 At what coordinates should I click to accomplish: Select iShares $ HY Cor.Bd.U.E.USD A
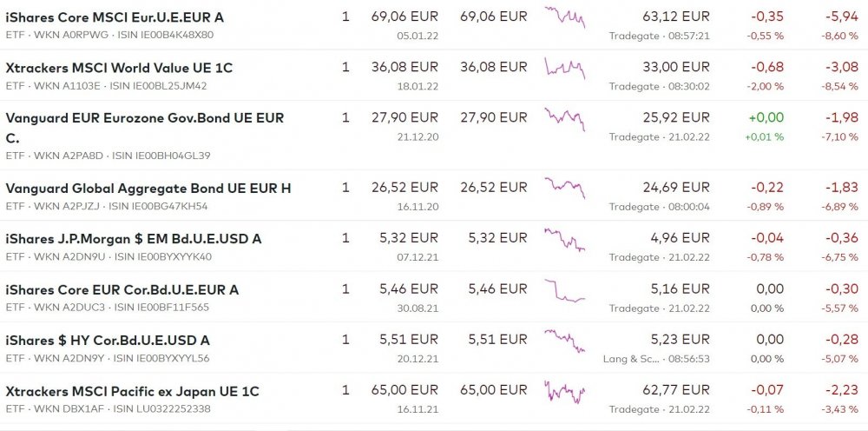pos(108,341)
